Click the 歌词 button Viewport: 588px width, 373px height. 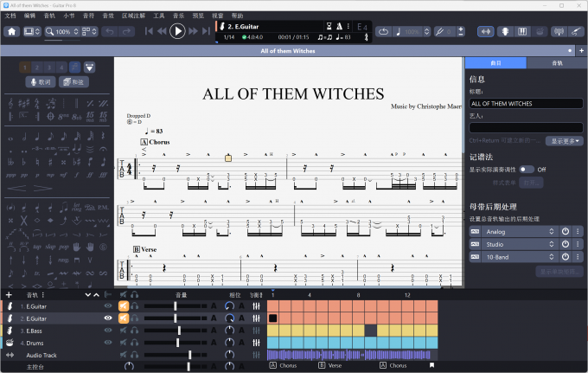point(40,82)
